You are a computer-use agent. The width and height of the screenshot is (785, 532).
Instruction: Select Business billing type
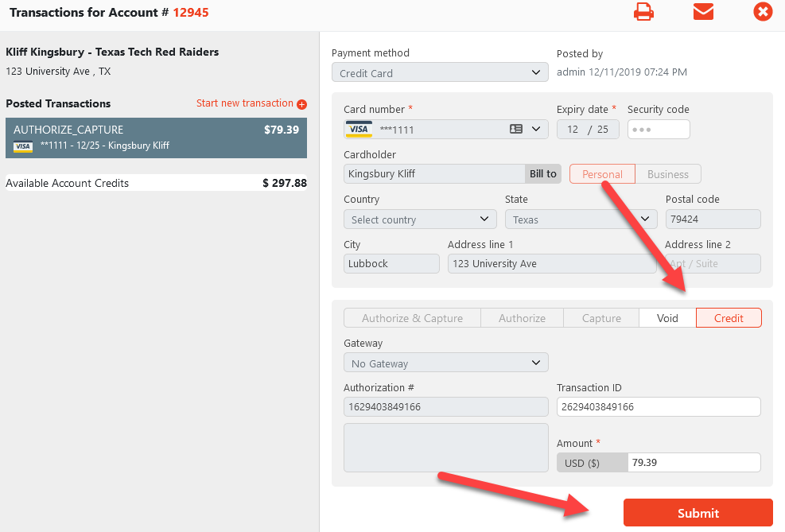pos(668,174)
